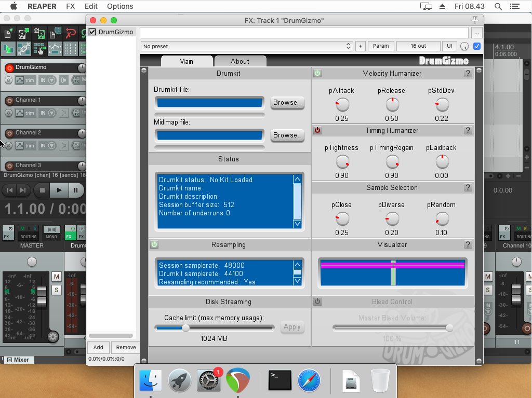
Task: Toggle MASTER track mono button
Action: (x=51, y=232)
